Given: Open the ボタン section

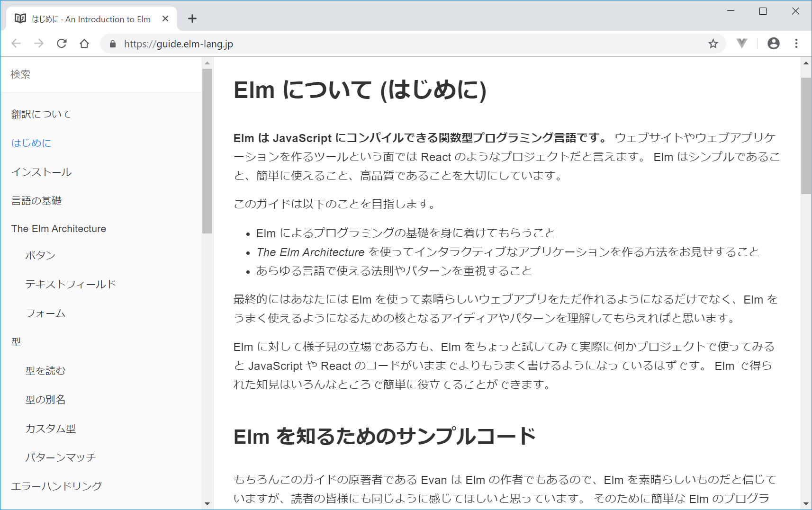Looking at the screenshot, I should tap(40, 255).
